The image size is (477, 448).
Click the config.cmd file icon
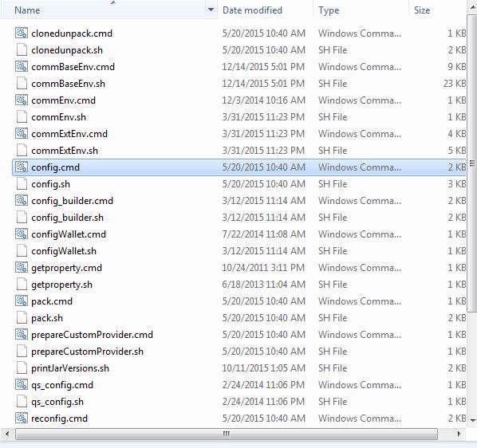(22, 167)
